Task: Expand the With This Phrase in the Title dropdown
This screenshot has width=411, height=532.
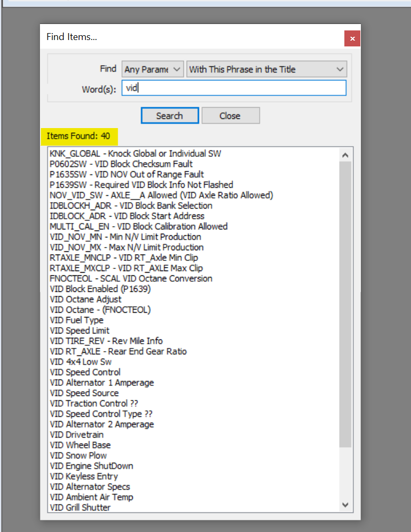Action: point(266,69)
